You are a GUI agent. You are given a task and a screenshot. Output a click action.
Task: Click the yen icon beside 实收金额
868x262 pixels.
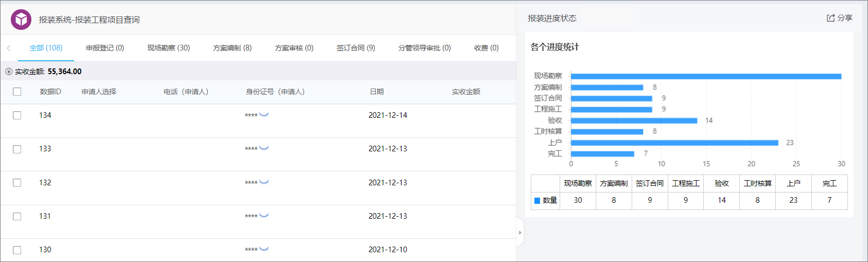pos(9,72)
